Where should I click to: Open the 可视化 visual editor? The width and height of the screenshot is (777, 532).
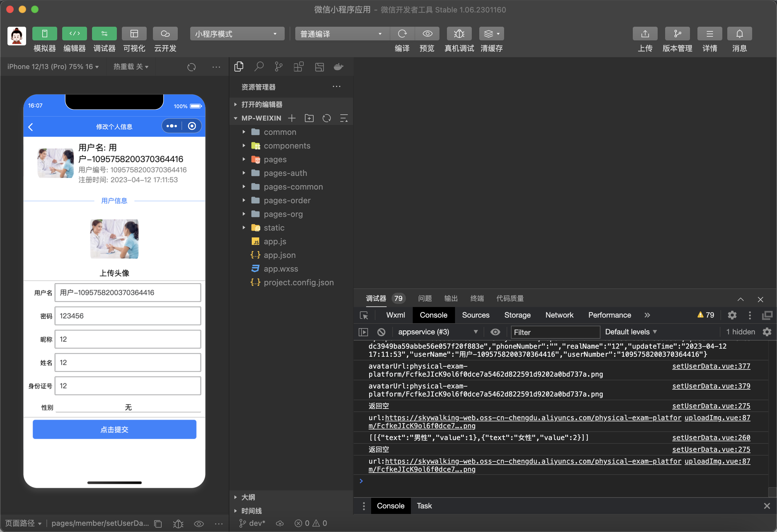[134, 34]
